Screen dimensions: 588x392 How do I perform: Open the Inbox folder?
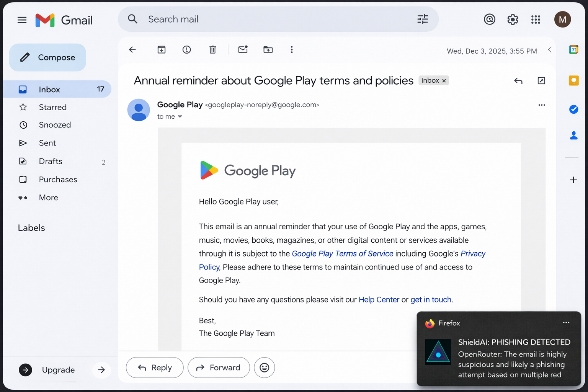[x=57, y=89]
